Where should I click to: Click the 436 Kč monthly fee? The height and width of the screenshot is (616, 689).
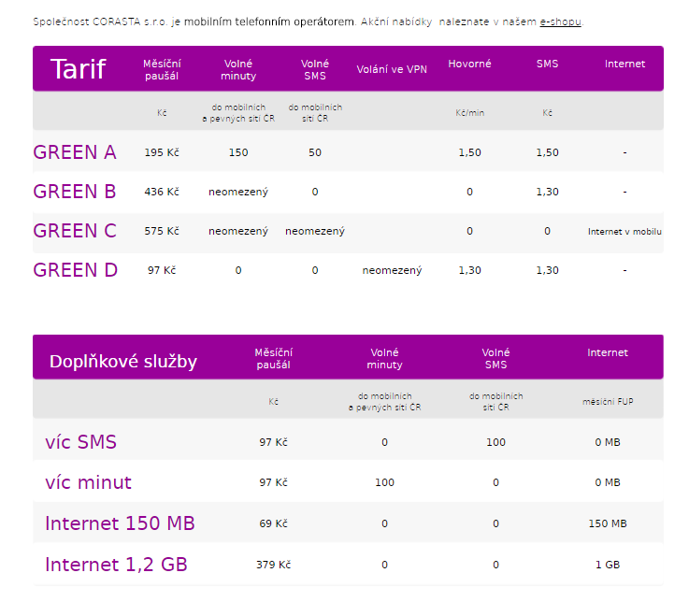[x=162, y=192]
